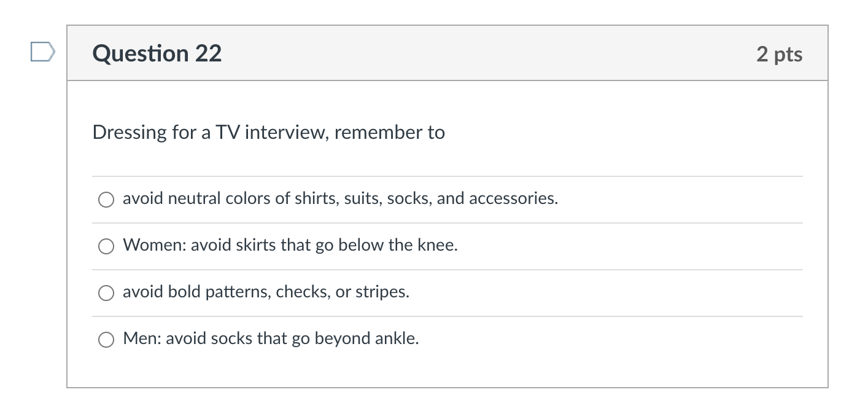The height and width of the screenshot is (419, 868).
Task: Click answer text 'Women: avoid skirts that go below the knee.'
Action: tap(290, 245)
